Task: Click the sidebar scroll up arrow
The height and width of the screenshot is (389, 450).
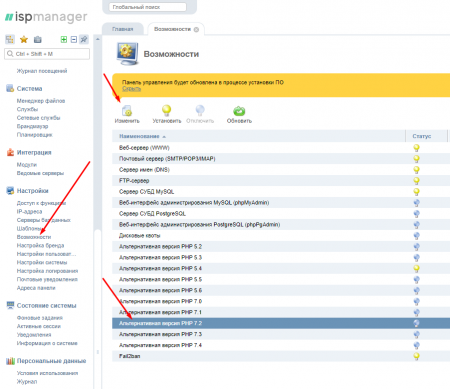Action: (98, 39)
